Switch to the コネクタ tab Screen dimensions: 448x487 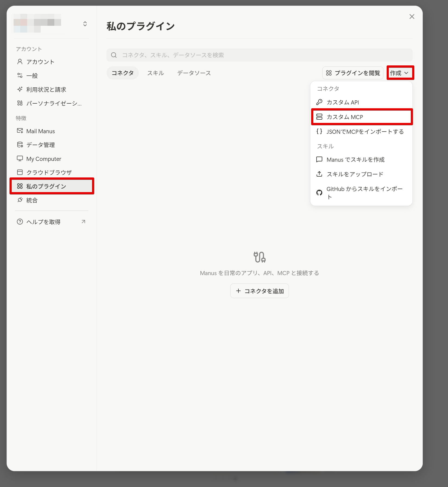pos(123,73)
